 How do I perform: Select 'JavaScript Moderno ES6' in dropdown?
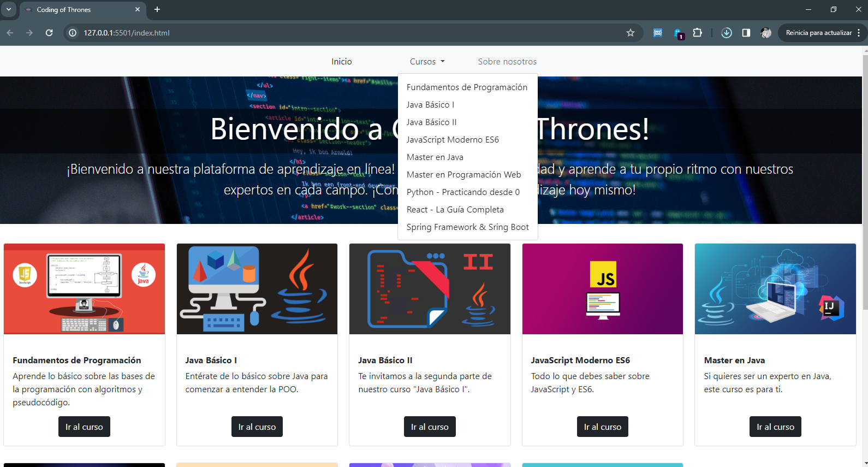click(x=468, y=140)
